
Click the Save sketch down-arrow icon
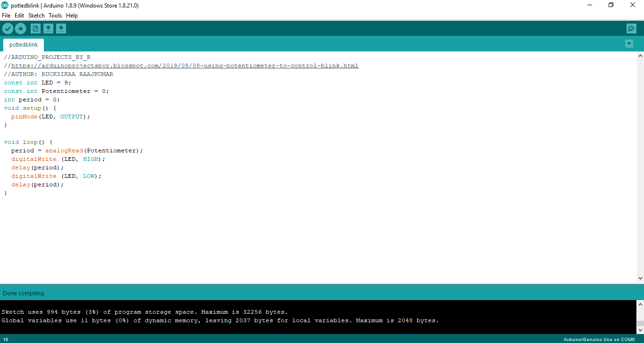pos(61,29)
